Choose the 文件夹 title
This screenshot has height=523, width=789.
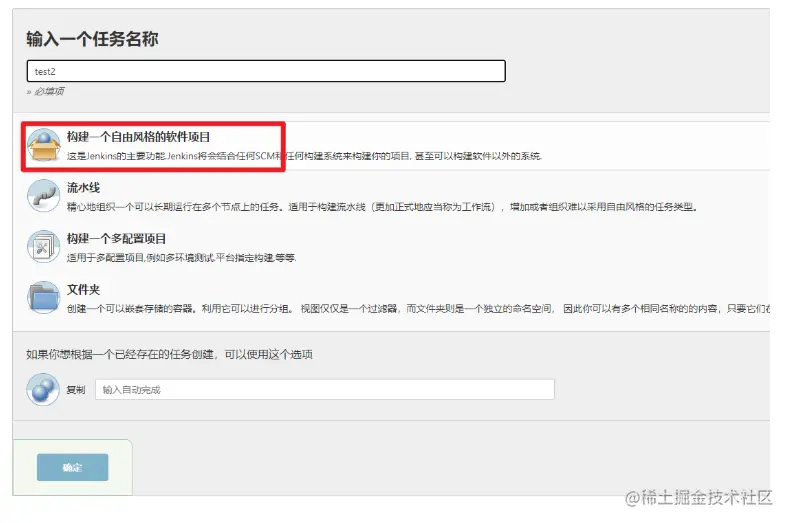pos(84,289)
